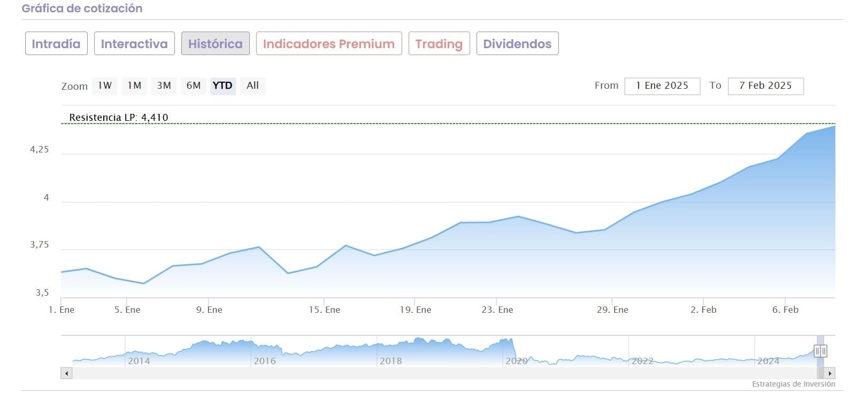Open the Dividendos tab
The image size is (868, 408).
click(x=517, y=44)
